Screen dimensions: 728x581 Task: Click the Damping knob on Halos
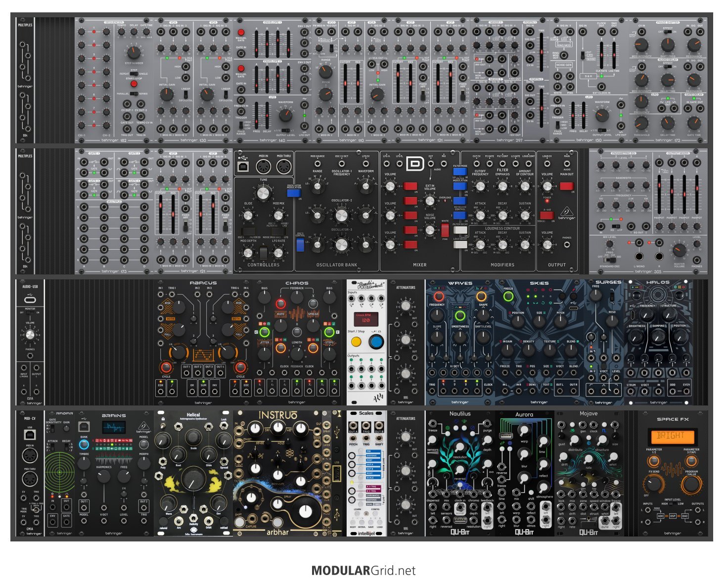point(658,336)
